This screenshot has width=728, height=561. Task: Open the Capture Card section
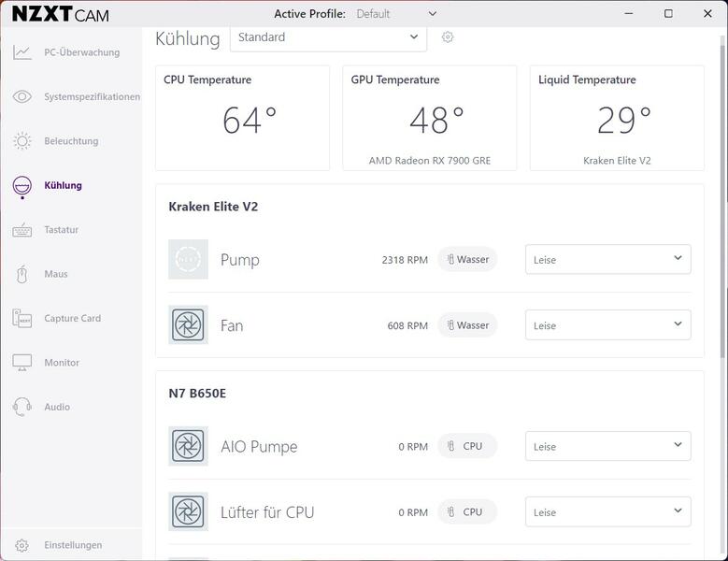point(73,319)
